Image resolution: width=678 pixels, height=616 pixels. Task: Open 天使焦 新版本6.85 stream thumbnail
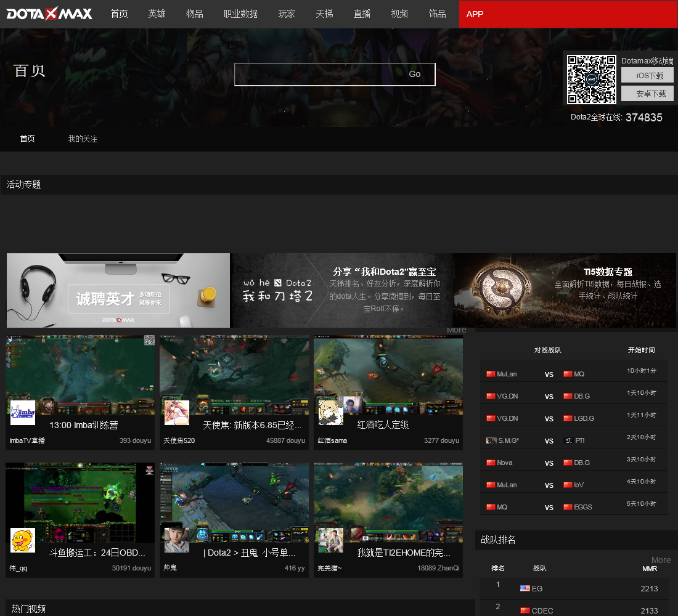tap(234, 375)
